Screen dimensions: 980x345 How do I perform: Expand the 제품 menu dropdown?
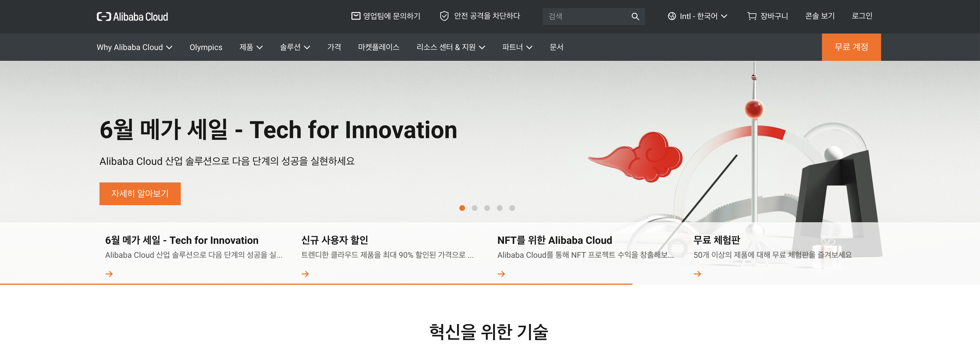(251, 47)
